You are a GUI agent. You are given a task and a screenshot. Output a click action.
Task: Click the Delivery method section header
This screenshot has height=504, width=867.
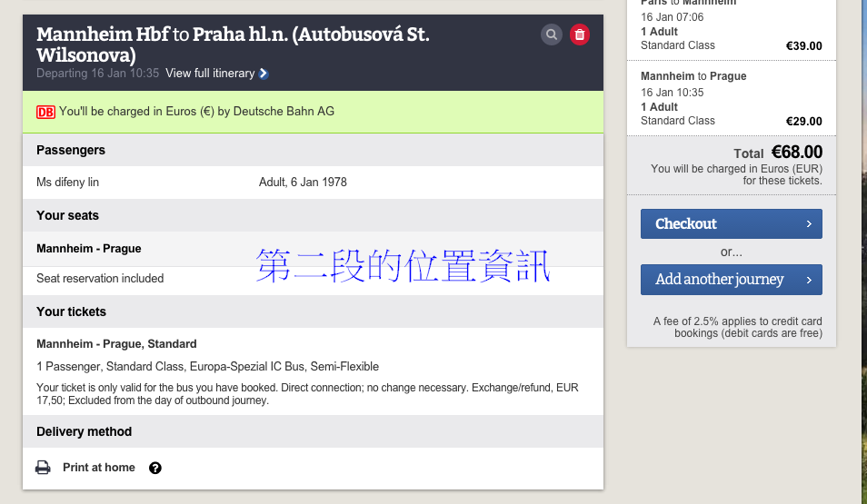(313, 431)
